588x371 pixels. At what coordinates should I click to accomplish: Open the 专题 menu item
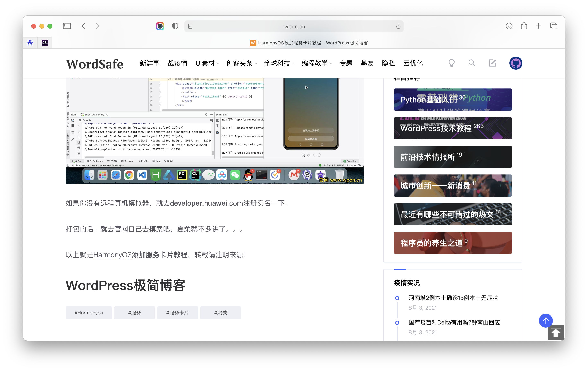(346, 63)
